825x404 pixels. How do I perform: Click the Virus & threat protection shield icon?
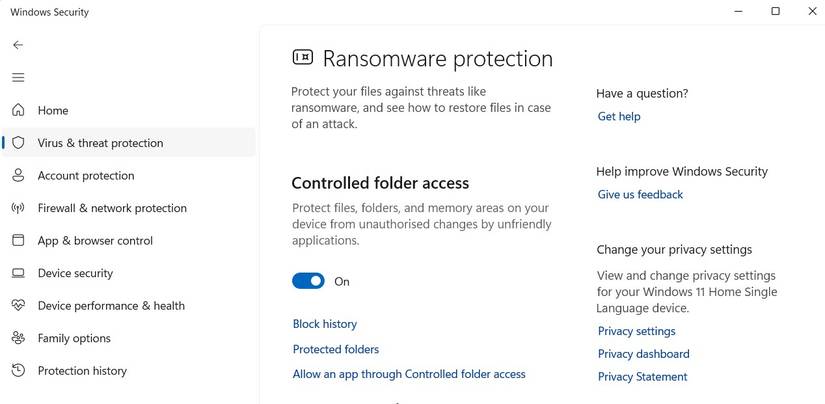(18, 143)
